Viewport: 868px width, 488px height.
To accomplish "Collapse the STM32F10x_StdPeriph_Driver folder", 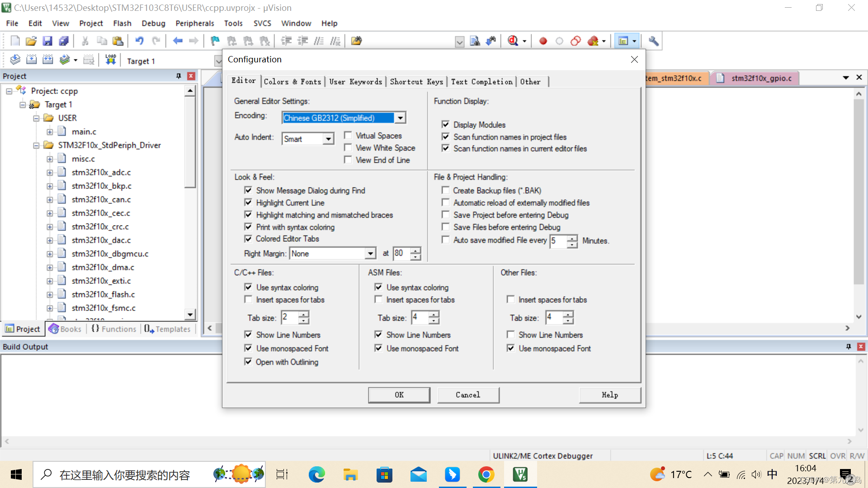I will click(36, 145).
